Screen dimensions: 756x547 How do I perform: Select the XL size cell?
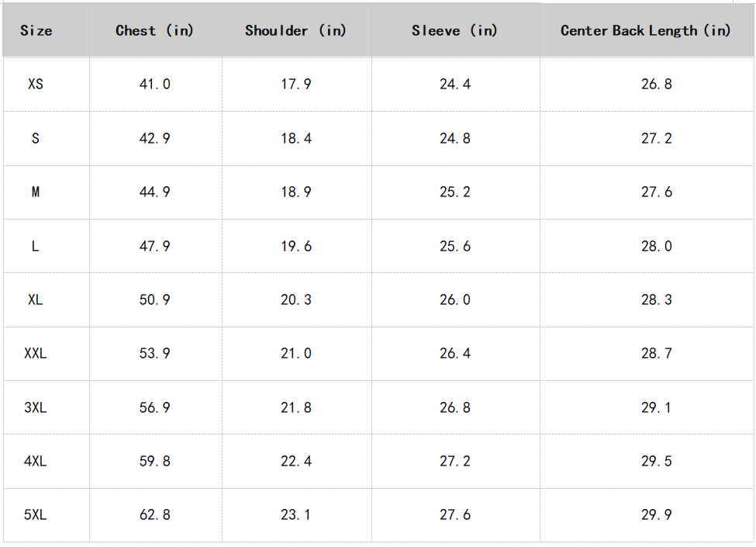(x=36, y=299)
